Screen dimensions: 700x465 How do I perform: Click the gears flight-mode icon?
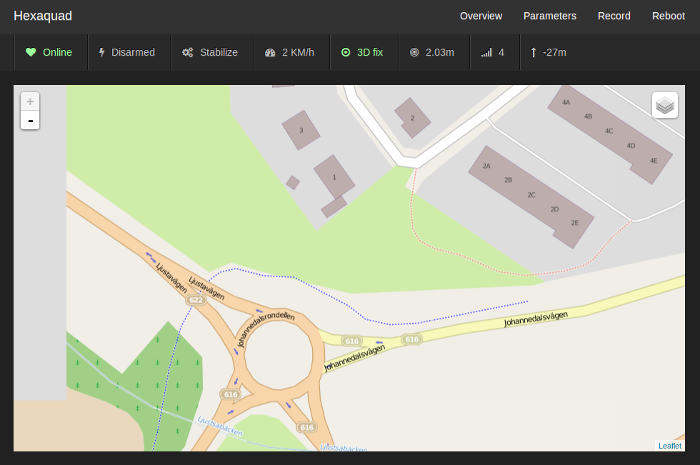[x=188, y=52]
